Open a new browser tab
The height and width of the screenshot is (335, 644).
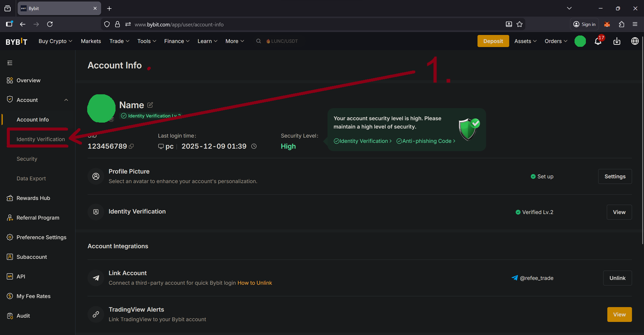click(x=109, y=8)
